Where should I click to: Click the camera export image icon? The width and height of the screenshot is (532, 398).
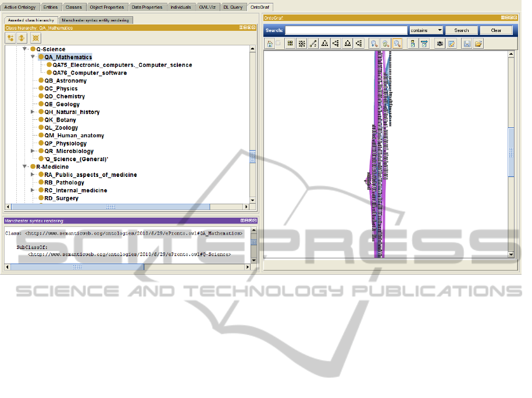click(x=440, y=44)
